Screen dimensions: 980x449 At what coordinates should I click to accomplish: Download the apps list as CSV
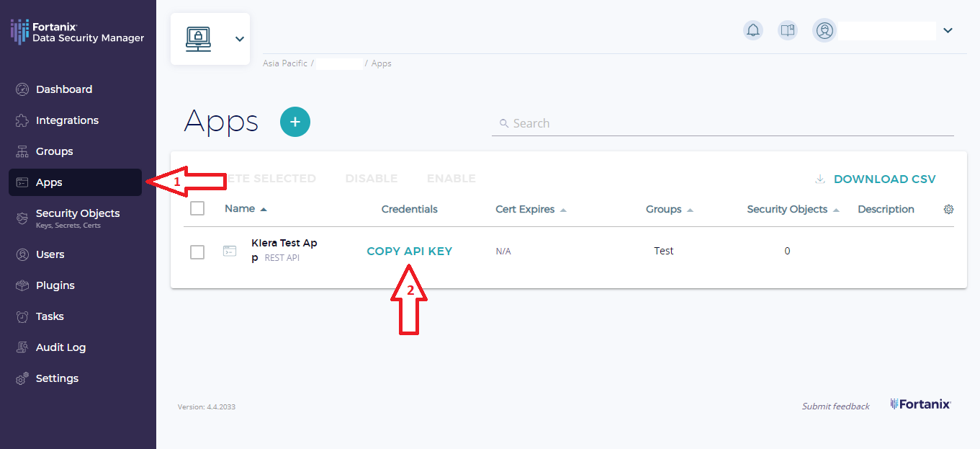(885, 179)
